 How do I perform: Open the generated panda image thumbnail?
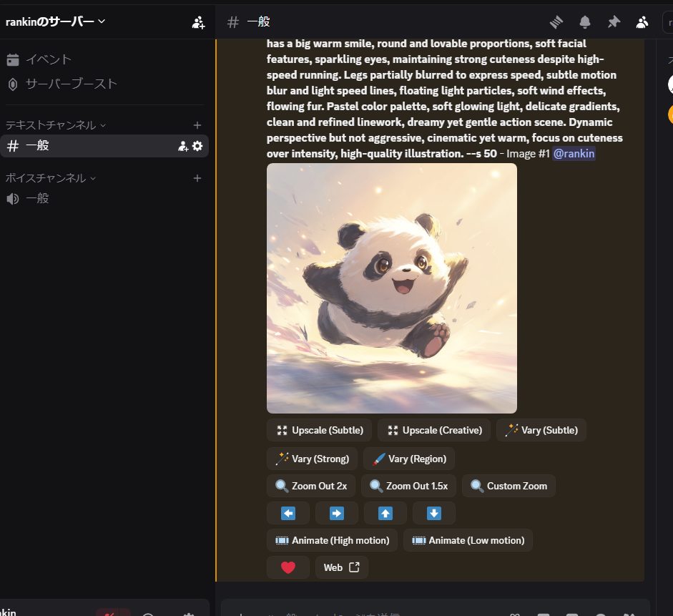[x=391, y=288]
